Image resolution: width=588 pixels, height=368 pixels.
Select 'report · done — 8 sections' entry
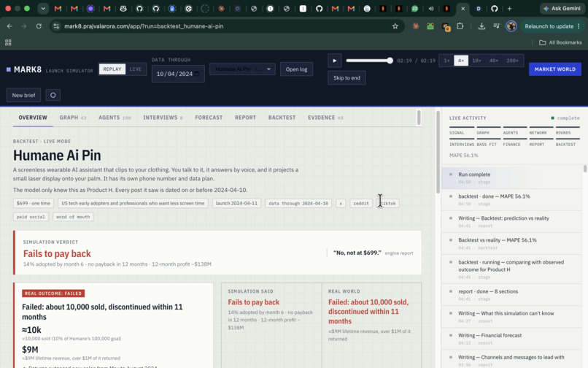(511, 295)
